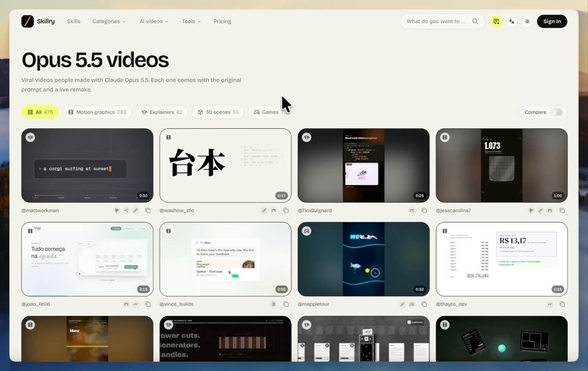Click the Skillry logo icon
588x371 pixels.
tap(27, 22)
